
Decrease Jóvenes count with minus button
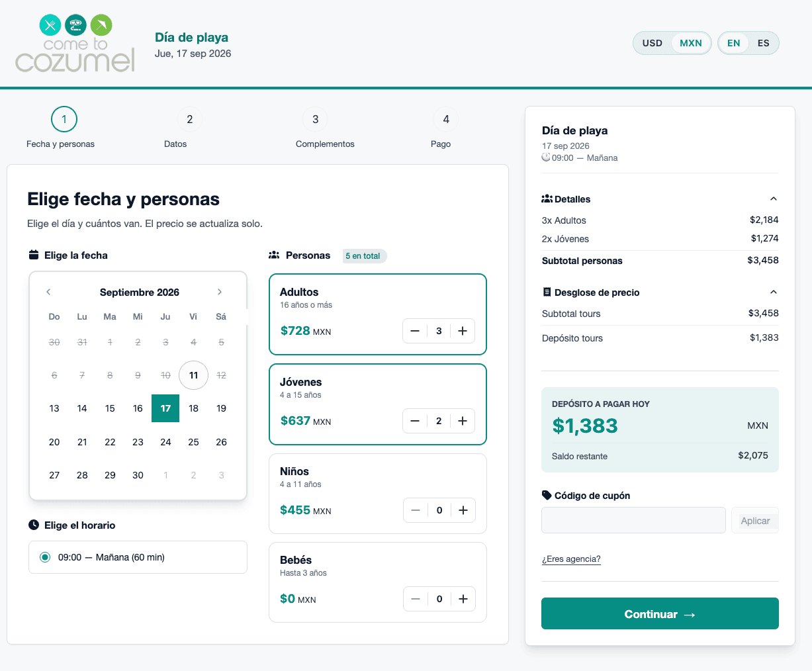click(x=415, y=421)
